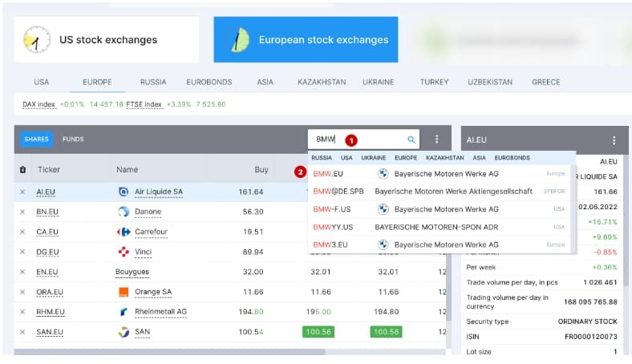Screen dimensions: 632x364
Task: Switch to the UKRAINE market tab
Action: [x=378, y=83]
